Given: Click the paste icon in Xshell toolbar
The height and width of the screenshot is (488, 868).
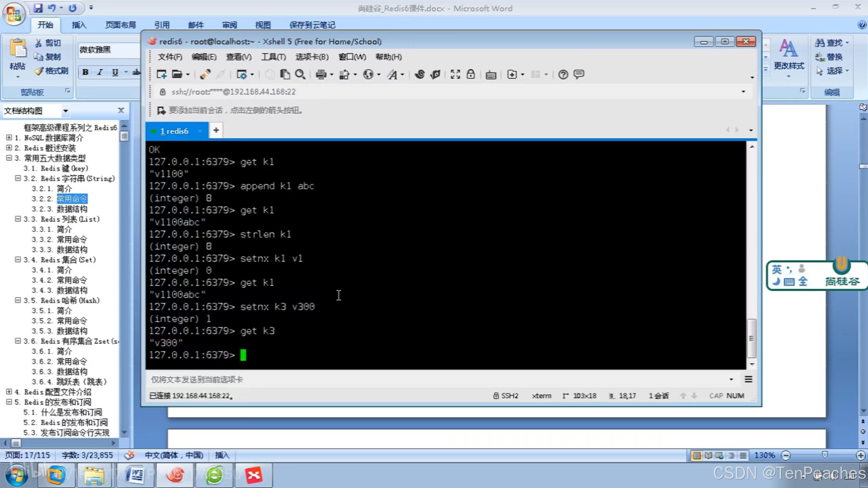Looking at the screenshot, I should click(x=285, y=74).
